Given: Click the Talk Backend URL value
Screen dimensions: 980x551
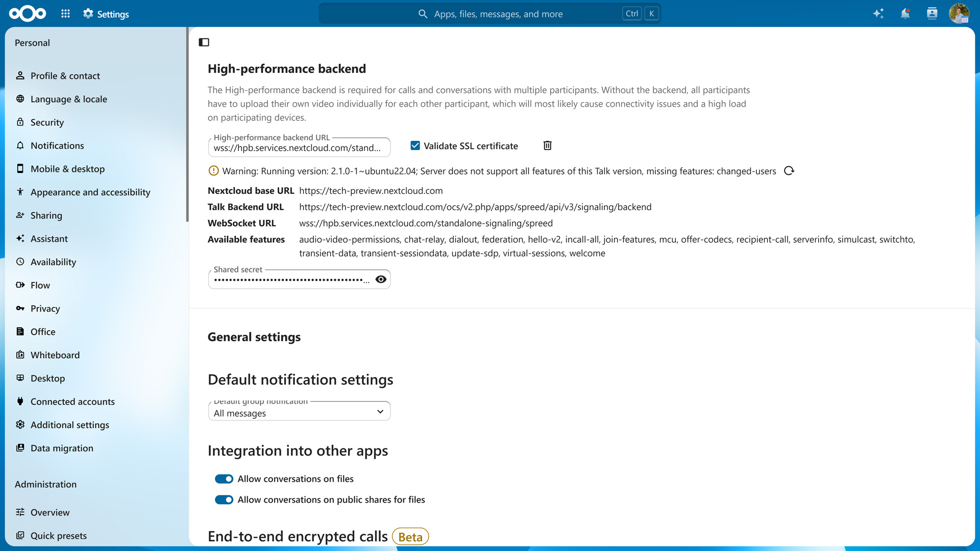Looking at the screenshot, I should [475, 207].
